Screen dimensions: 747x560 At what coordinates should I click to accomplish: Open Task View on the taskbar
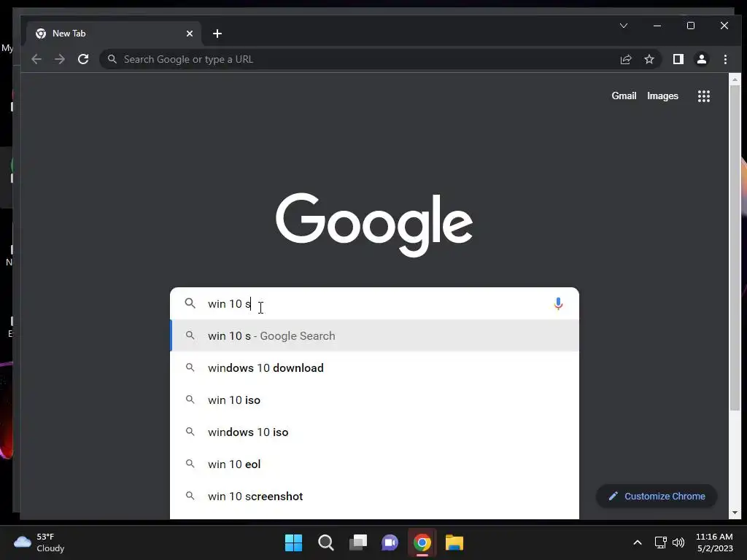[x=357, y=542]
